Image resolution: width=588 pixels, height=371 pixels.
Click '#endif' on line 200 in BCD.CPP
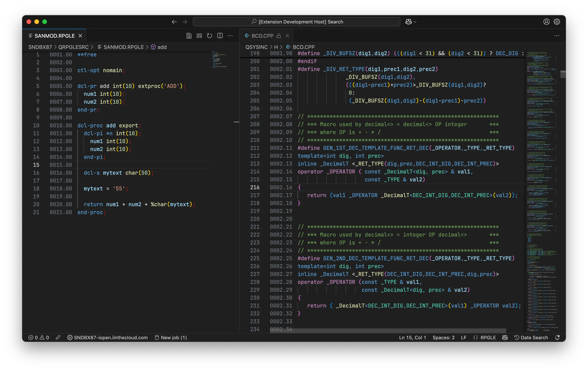point(307,61)
